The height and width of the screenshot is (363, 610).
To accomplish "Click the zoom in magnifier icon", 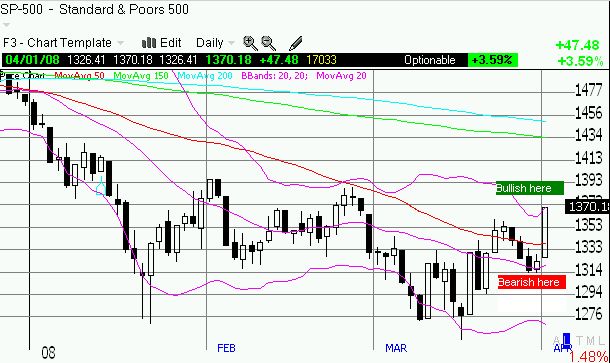I will point(250,43).
